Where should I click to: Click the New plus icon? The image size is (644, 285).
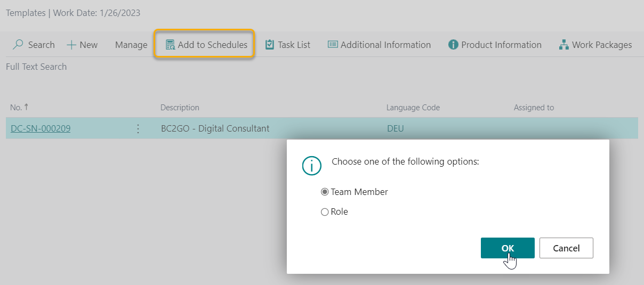71,45
